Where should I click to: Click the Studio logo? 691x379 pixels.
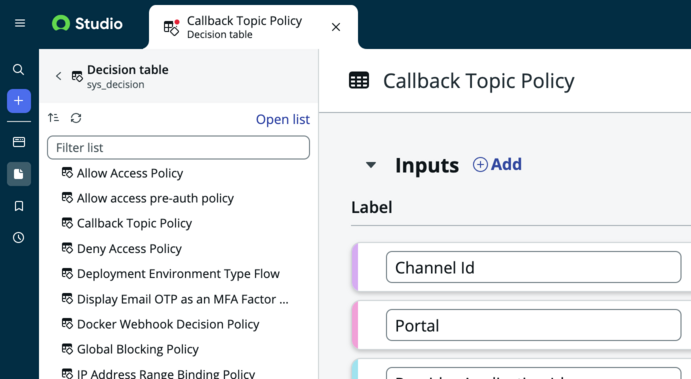[87, 23]
